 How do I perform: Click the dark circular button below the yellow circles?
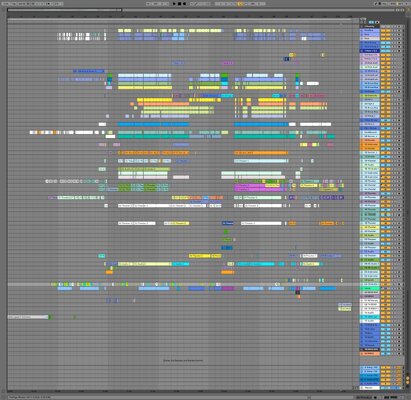(407, 386)
